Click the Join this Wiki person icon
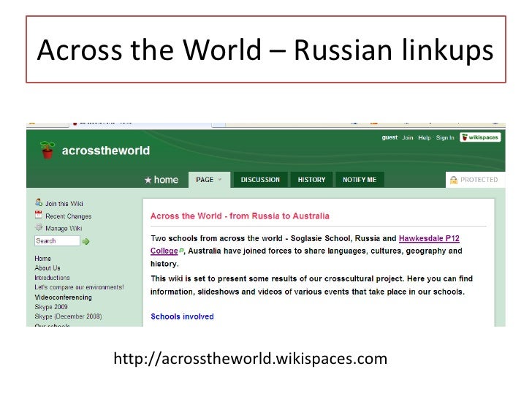This screenshot has width=532, height=399. click(39, 202)
